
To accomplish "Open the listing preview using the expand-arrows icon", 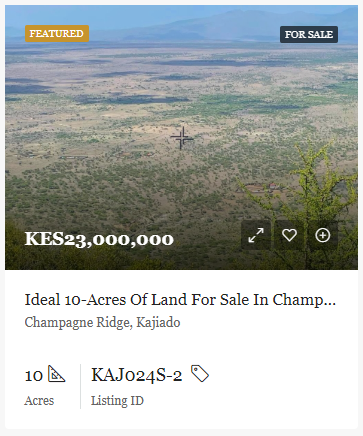I will [x=256, y=235].
